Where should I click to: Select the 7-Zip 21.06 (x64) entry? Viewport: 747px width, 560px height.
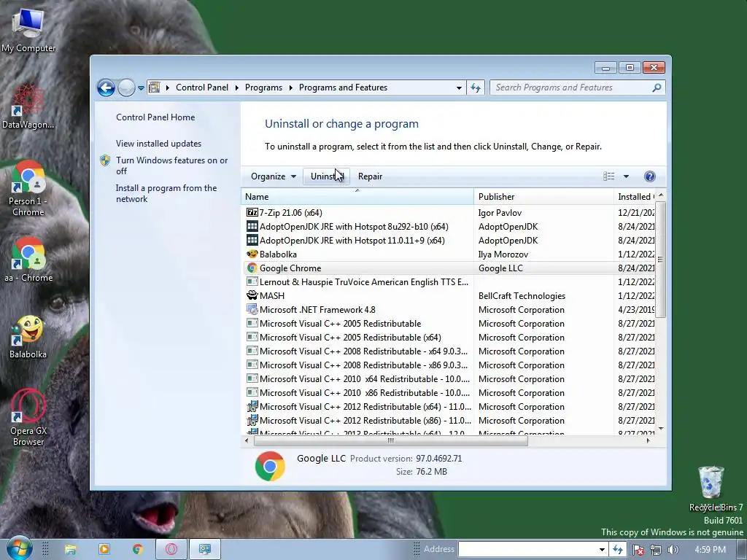pyautogui.click(x=449, y=213)
